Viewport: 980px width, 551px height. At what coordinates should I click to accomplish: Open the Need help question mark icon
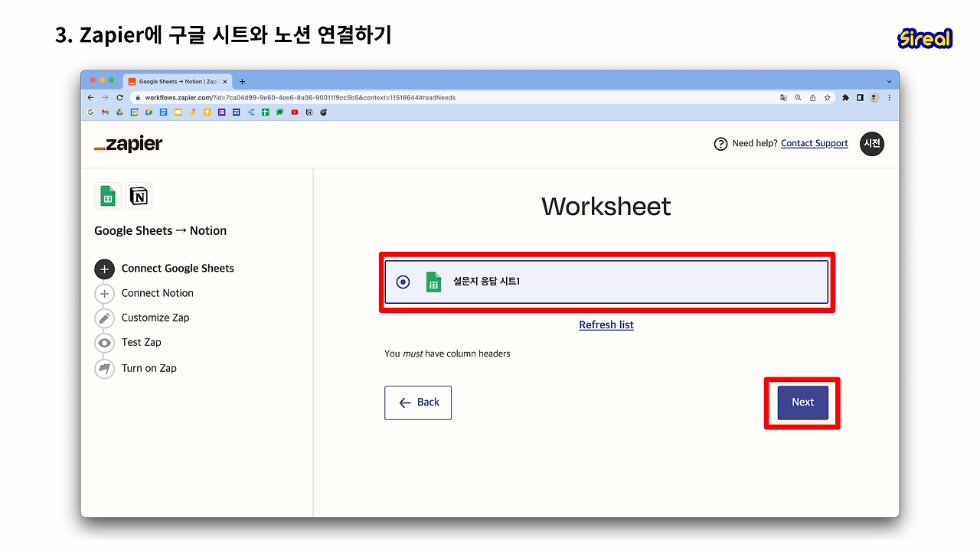click(720, 144)
